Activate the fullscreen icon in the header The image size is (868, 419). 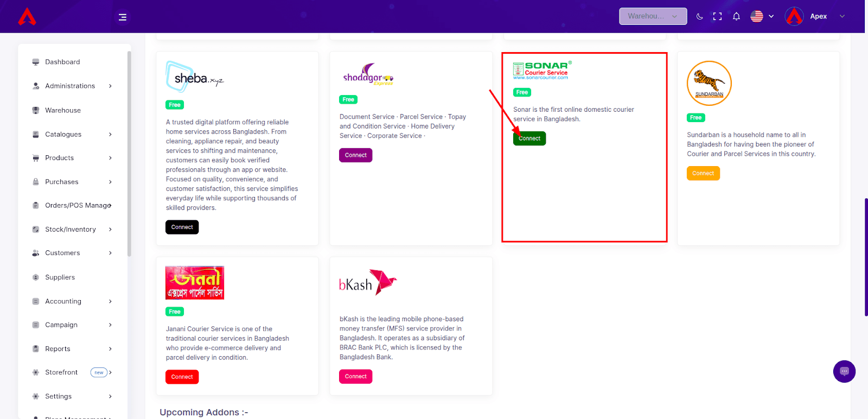click(717, 16)
